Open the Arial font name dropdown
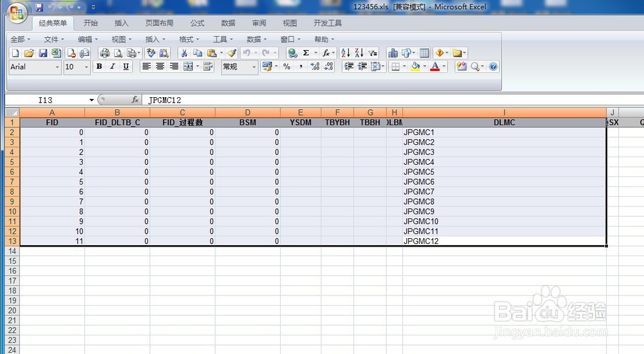The image size is (644, 354). point(57,67)
